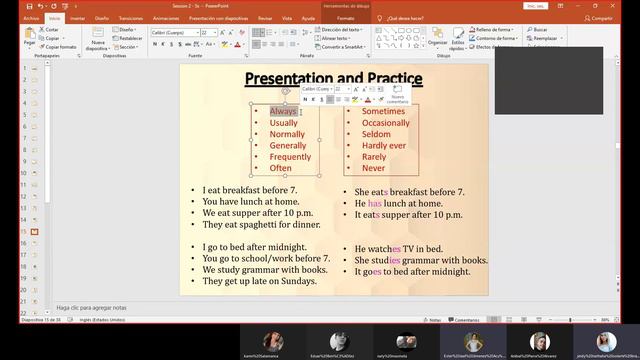Open the Archivo tab
The image size is (640, 360).
[31, 18]
